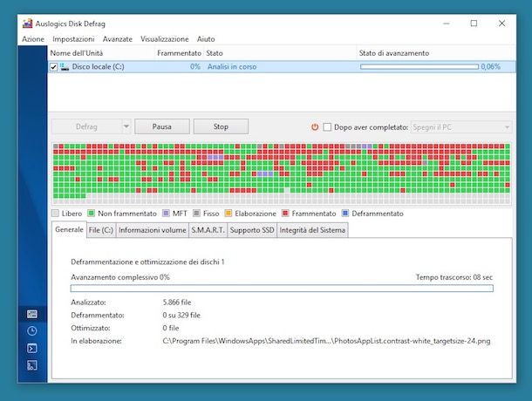Click the Non frammentato green legend swatch
The width and height of the screenshot is (532, 401).
[91, 214]
